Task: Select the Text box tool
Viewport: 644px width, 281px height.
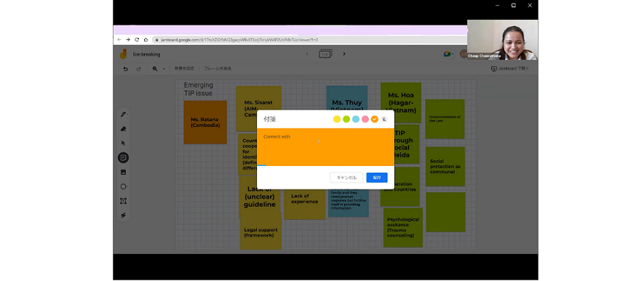Action: tap(123, 201)
